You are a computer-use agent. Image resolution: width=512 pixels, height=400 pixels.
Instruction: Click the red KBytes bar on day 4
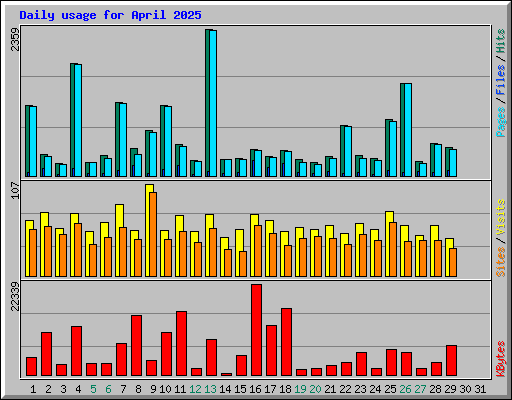76,351
